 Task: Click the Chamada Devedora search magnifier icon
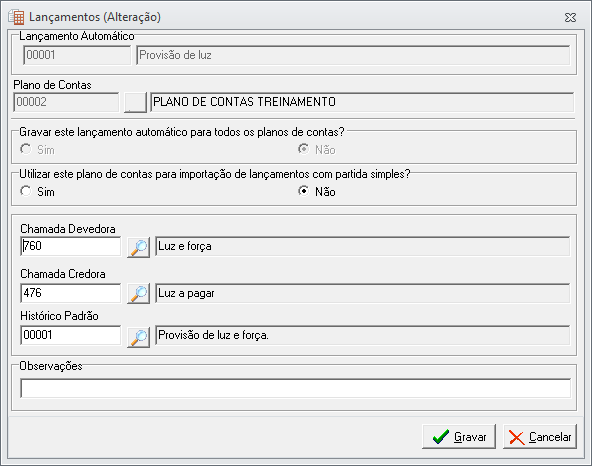click(139, 247)
